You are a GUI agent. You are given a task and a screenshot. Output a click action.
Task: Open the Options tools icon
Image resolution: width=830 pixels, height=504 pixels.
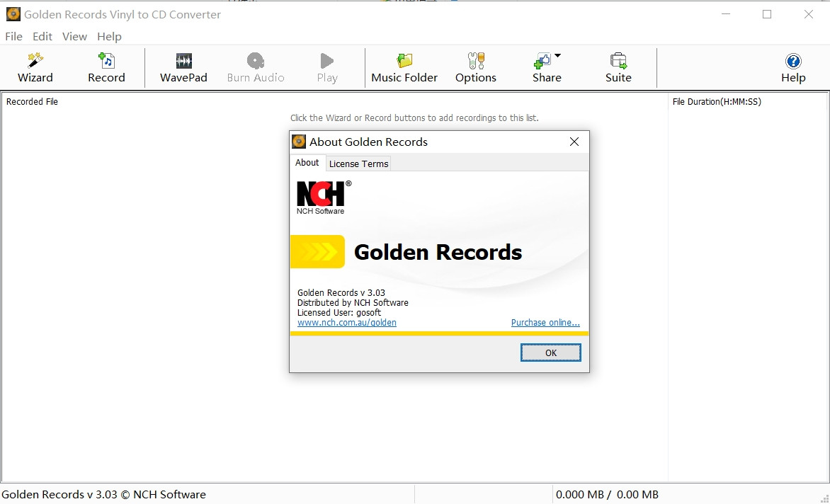click(476, 61)
